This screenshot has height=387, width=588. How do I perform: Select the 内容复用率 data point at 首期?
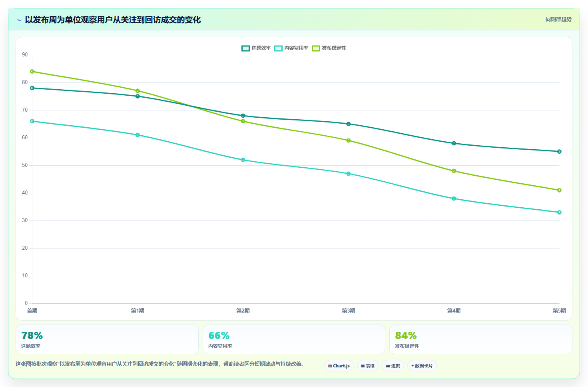click(x=32, y=121)
